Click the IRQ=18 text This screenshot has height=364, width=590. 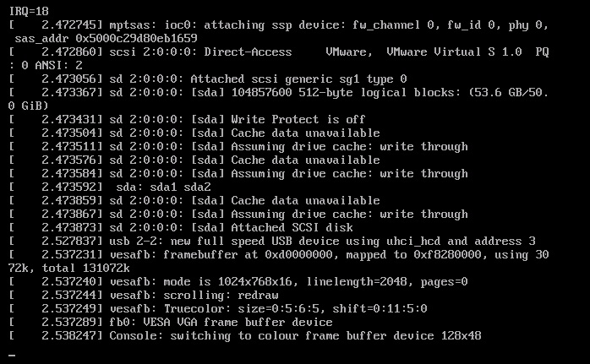[29, 11]
